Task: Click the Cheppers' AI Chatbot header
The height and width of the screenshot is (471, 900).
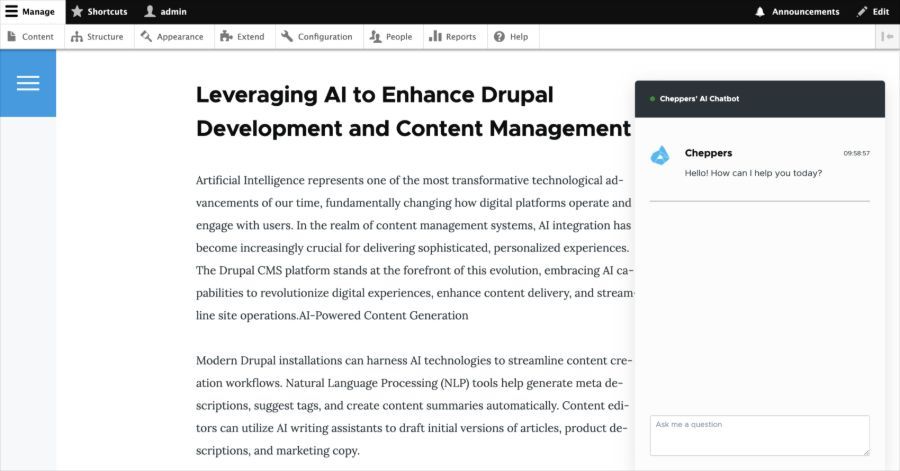Action: 759,99
